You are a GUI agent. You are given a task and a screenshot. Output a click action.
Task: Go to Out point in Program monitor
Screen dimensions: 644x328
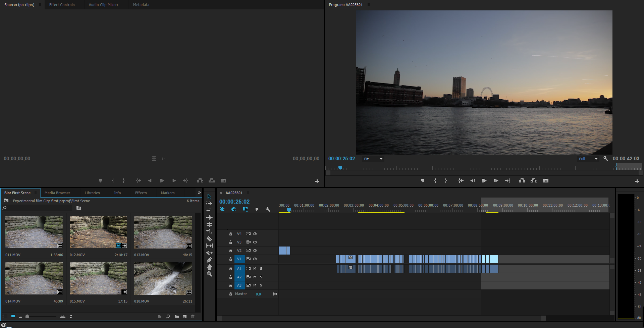[507, 181]
